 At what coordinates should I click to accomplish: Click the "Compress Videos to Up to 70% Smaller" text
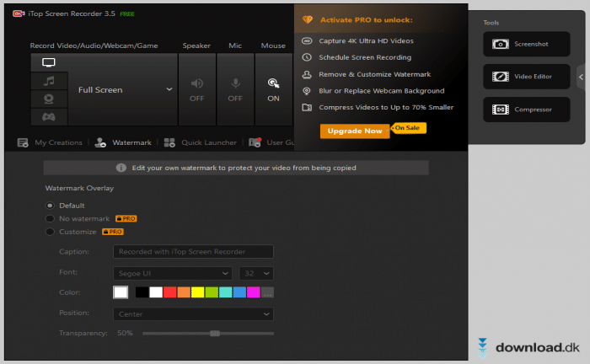(386, 107)
